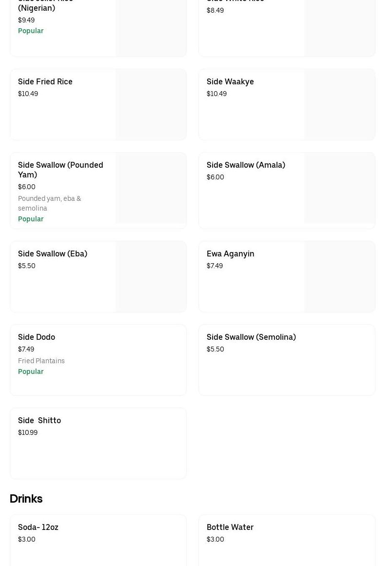Viewport: 392px width, 566px height.
Task: Click the Side Waakye image placeholder
Action: [x=340, y=104]
